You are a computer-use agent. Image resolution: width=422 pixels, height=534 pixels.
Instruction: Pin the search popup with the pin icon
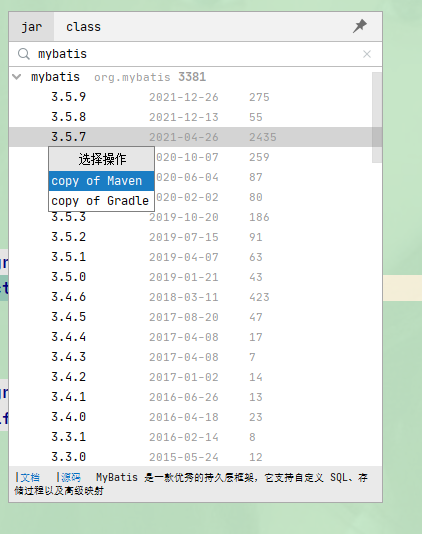pyautogui.click(x=360, y=26)
